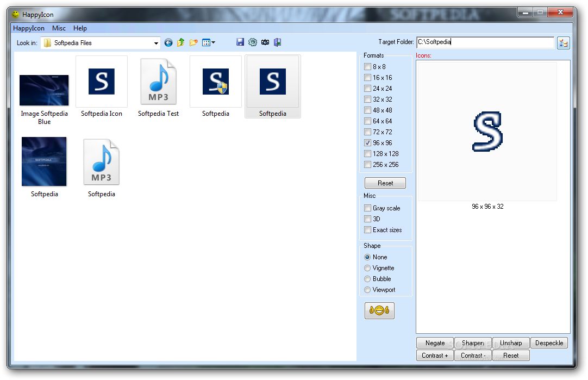Reset the Formats selection
This screenshot has height=380, width=588.
click(385, 183)
